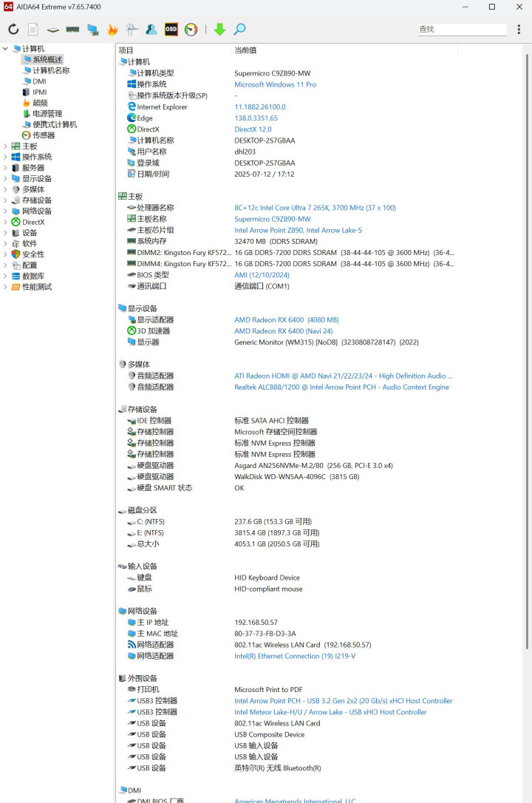Open the Intel Ethernet Connection I219-V link
Screen dimensions: 532x803
tap(295, 656)
